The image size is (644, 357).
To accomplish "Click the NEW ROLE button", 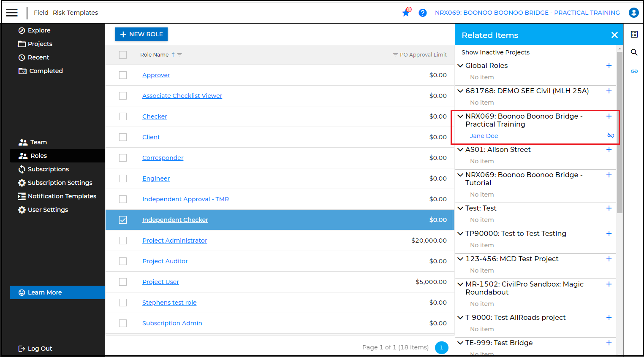I will [x=141, y=34].
